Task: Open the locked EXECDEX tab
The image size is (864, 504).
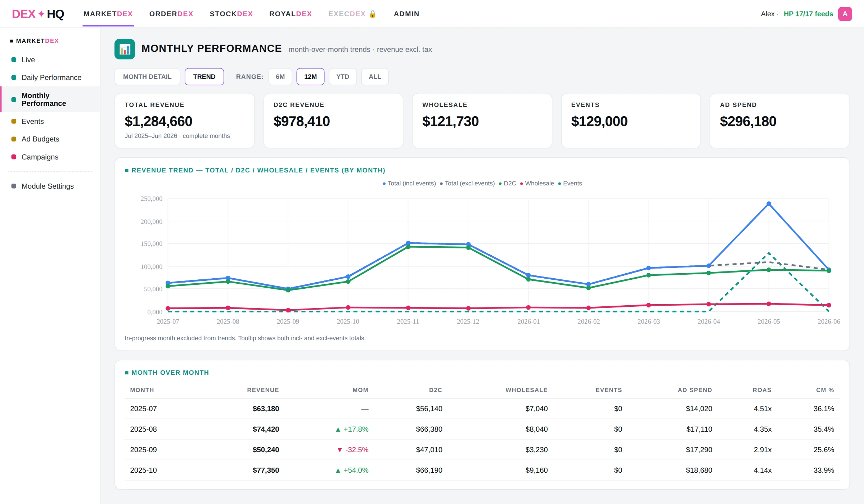Action: pos(352,14)
